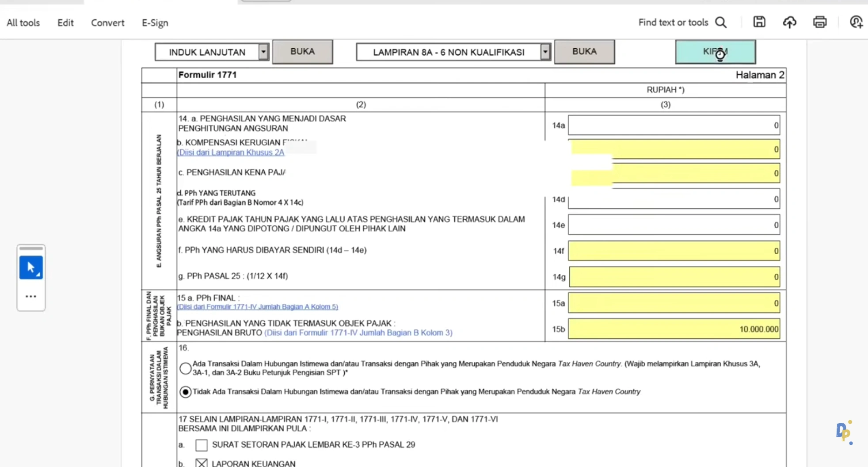Viewport: 868px width, 467px height.
Task: Open the All tools menu
Action: click(23, 23)
